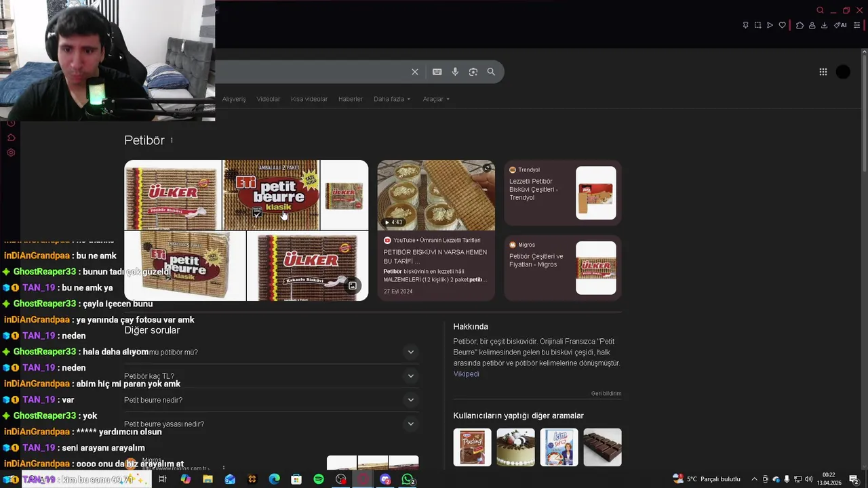Open the notification center icon

(854, 479)
